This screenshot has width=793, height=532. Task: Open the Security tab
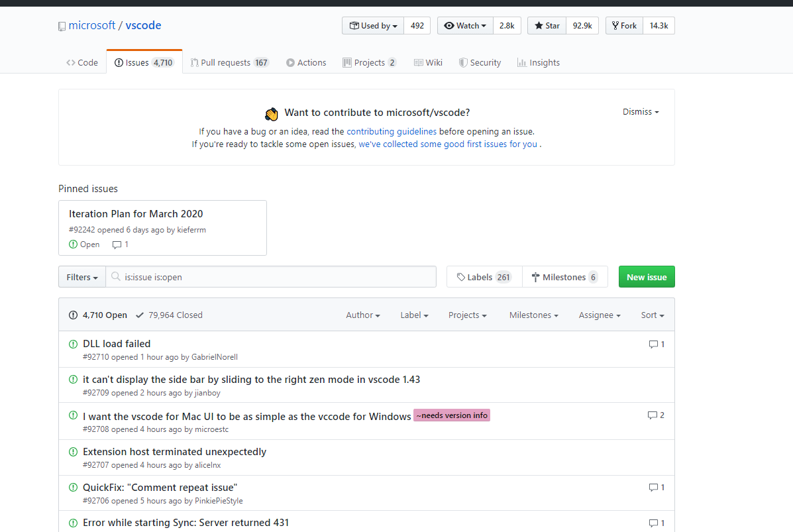point(480,63)
